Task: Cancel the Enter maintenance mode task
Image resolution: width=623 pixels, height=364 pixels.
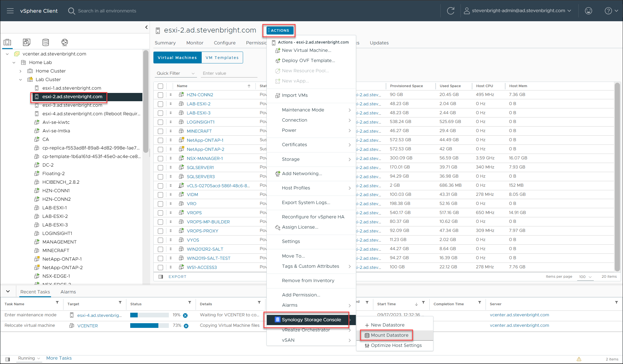Action: (185, 315)
